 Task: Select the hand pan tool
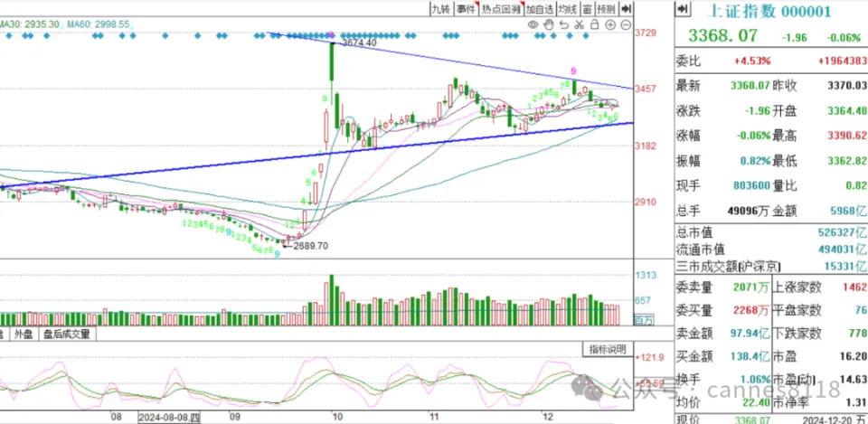[x=549, y=25]
